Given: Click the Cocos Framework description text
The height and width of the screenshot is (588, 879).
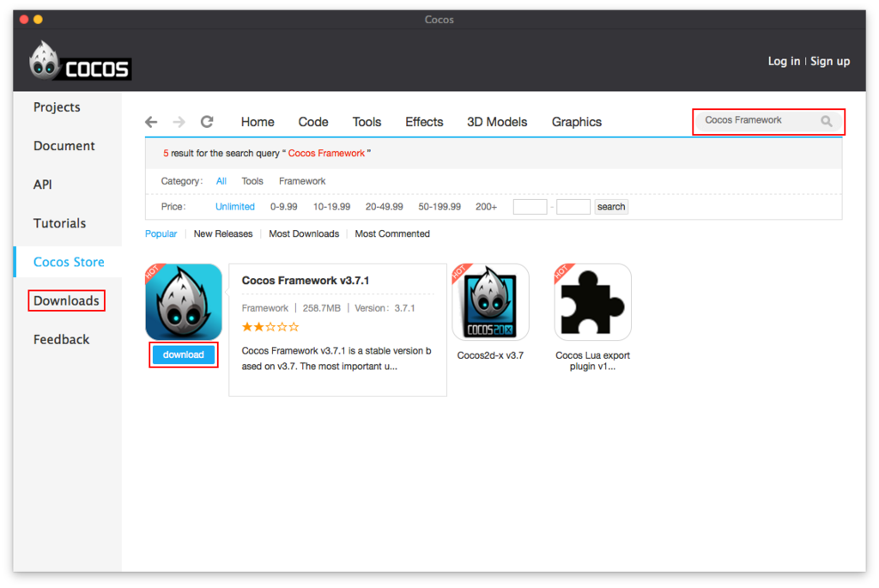Looking at the screenshot, I should click(x=336, y=359).
